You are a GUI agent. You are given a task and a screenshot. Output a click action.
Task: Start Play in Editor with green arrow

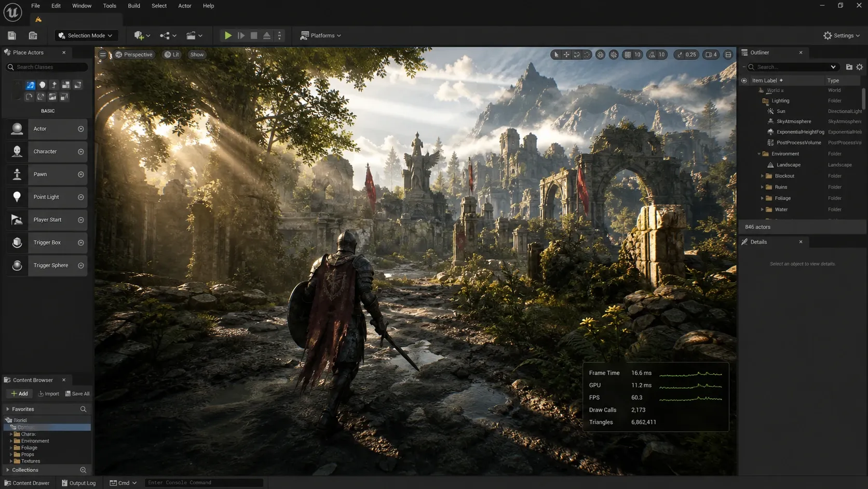click(x=228, y=35)
